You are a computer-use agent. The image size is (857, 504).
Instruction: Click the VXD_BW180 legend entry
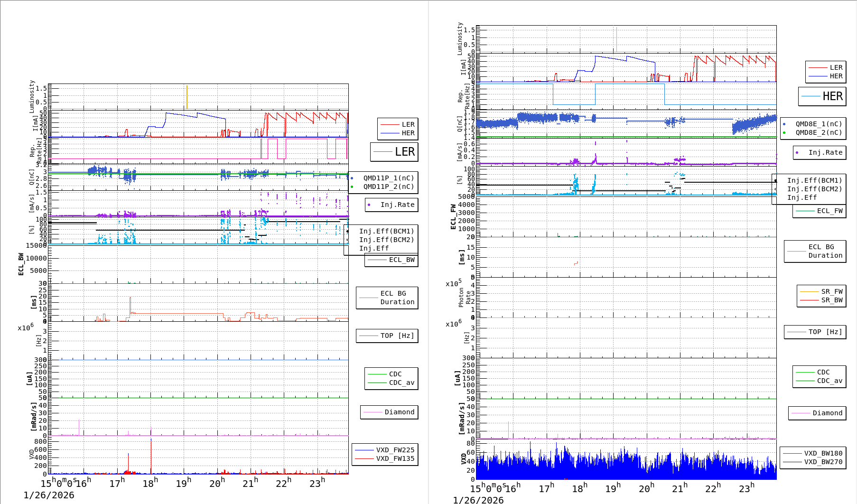click(823, 453)
